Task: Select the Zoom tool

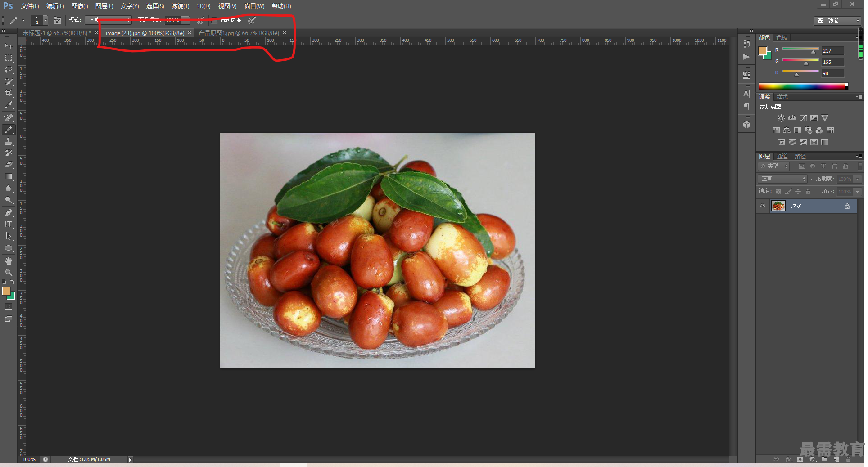Action: coord(9,273)
